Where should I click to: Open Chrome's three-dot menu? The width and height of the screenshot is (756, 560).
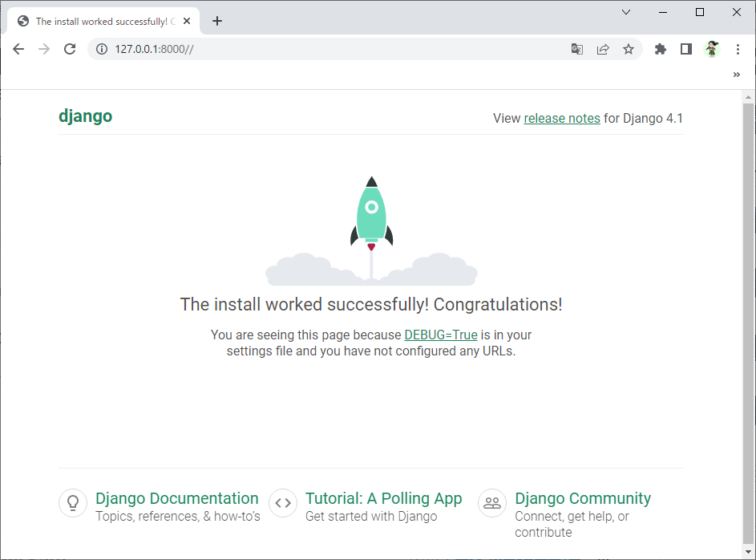pyautogui.click(x=738, y=49)
